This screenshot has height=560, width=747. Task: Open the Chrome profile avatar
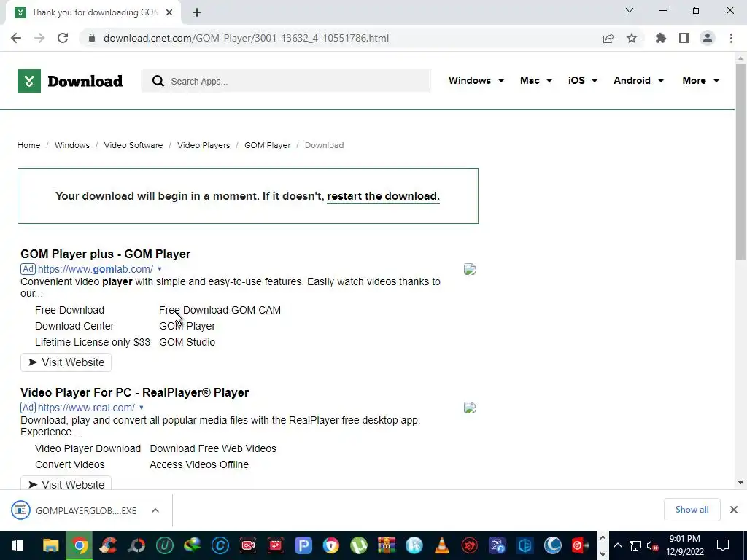click(x=708, y=38)
